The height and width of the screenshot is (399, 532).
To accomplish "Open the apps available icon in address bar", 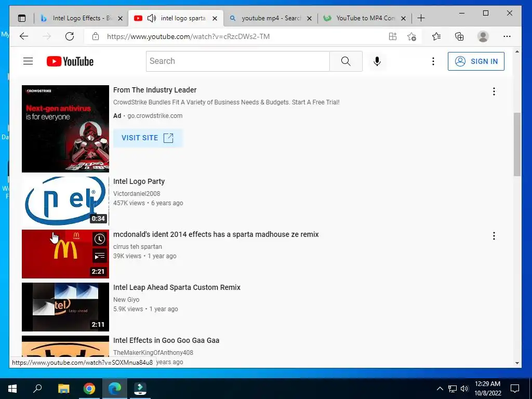I will pyautogui.click(x=393, y=36).
